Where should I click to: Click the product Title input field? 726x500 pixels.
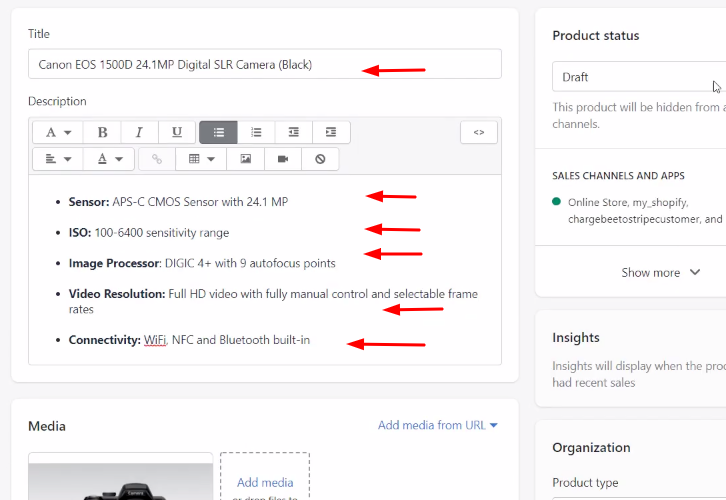coord(265,64)
